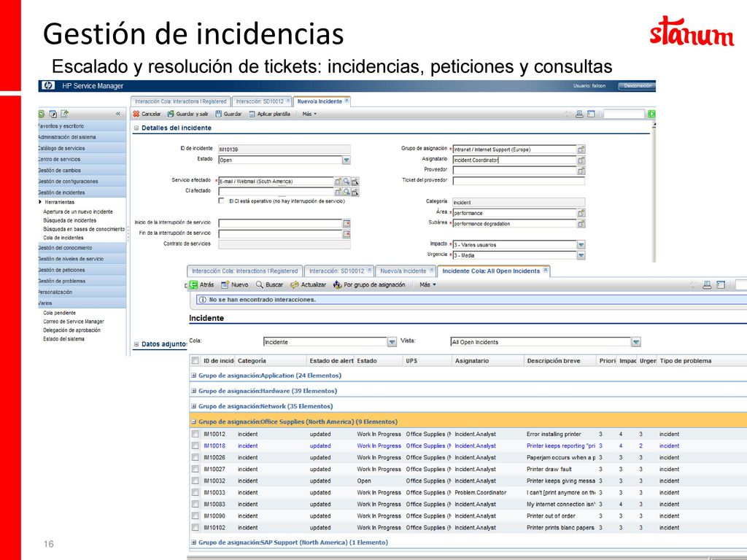Click Atrás in the incident queue toolbar
This screenshot has height=560, width=747.
[202, 285]
